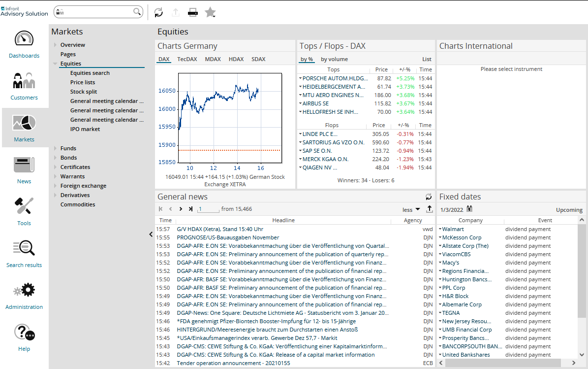Click the List link in Tops/Flops
Screen dimensions: 588x369
click(x=427, y=59)
